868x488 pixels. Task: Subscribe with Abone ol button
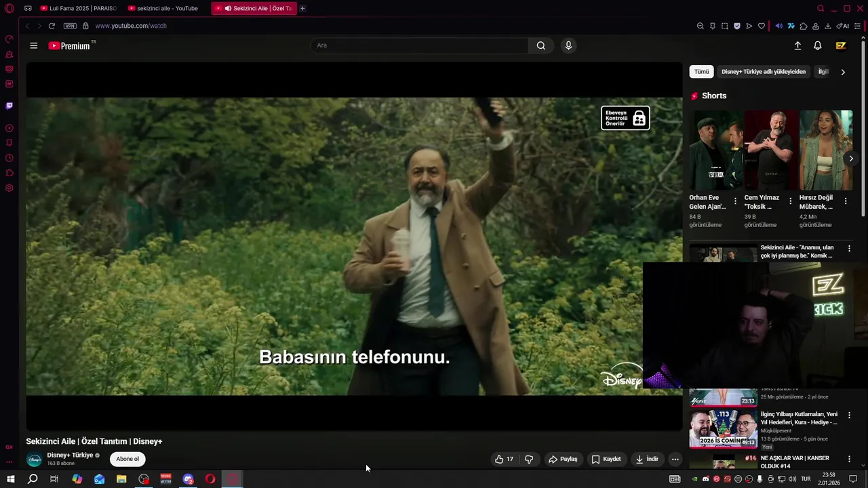(x=127, y=459)
